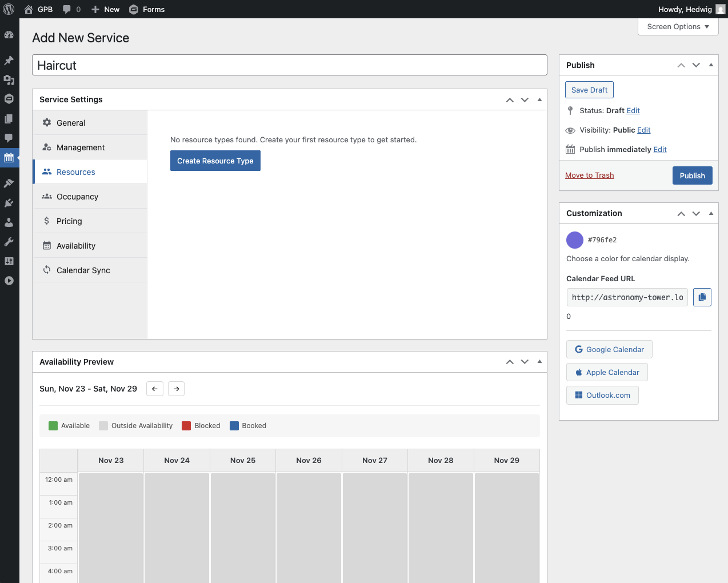Open the Calendar Sync settings tab
This screenshot has width=728, height=583.
(x=83, y=270)
